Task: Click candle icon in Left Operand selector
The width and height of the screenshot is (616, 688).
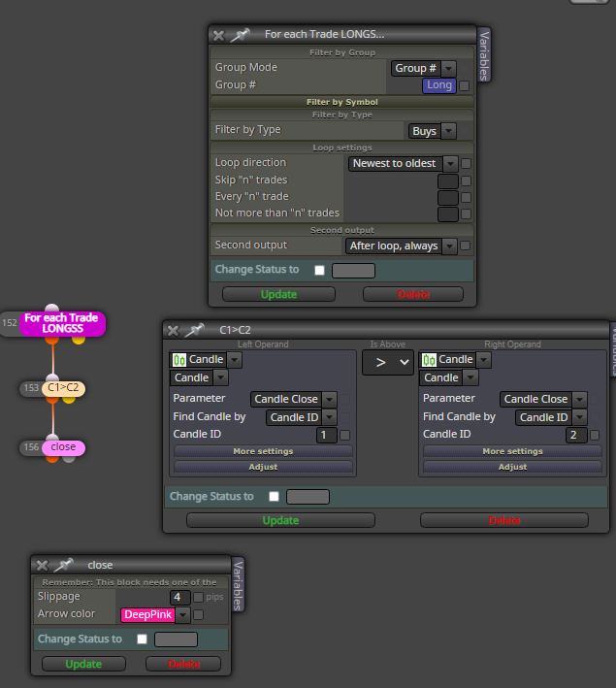Action: coord(179,360)
